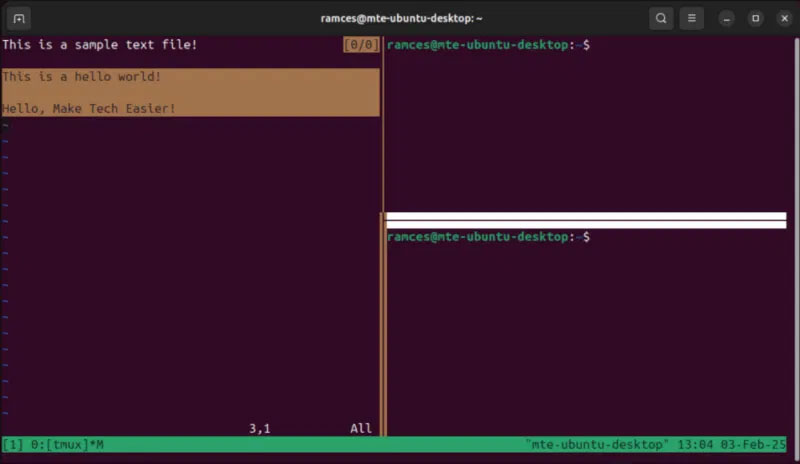Click the bottom-right pane shell prompt
Viewport: 800px width, 464px height.
coord(488,237)
